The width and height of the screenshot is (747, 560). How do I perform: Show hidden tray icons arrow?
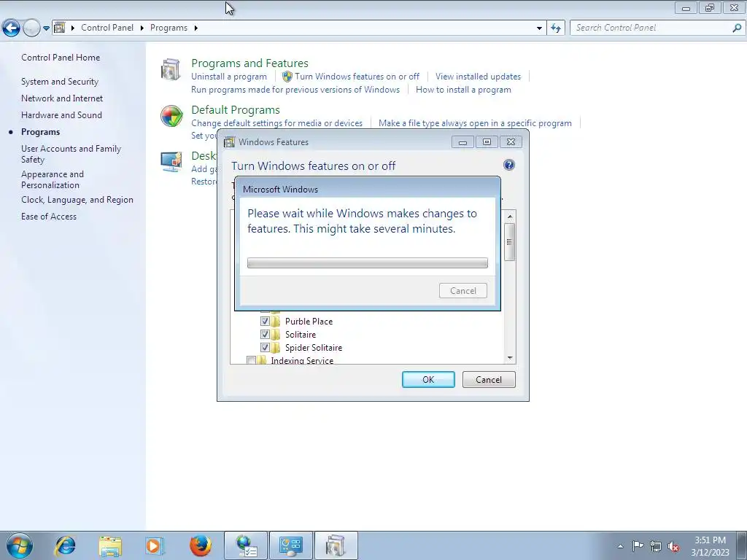(x=620, y=546)
